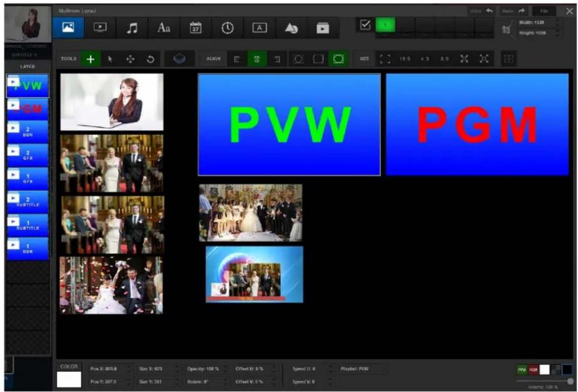Open the shapes tab
This screenshot has height=392, width=578.
[x=292, y=28]
